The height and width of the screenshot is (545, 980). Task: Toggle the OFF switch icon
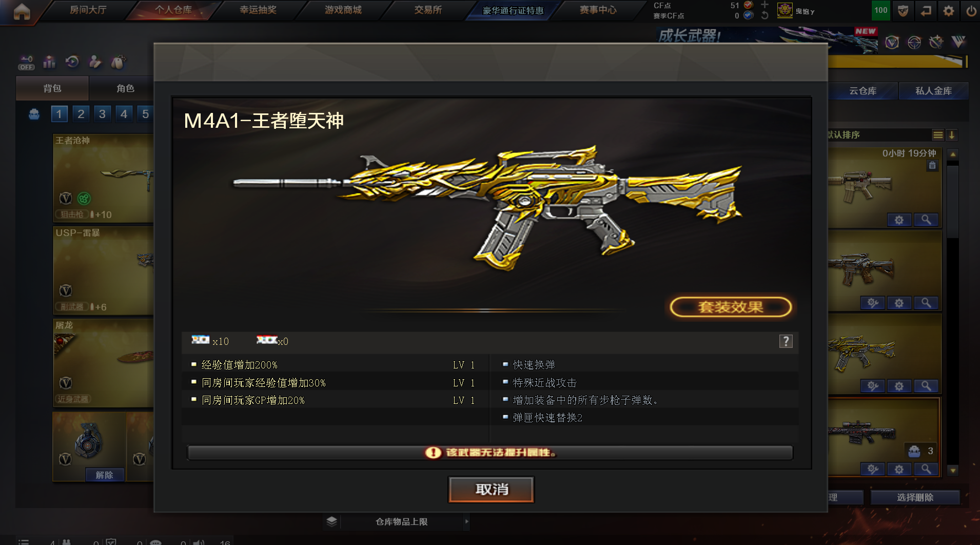[26, 63]
